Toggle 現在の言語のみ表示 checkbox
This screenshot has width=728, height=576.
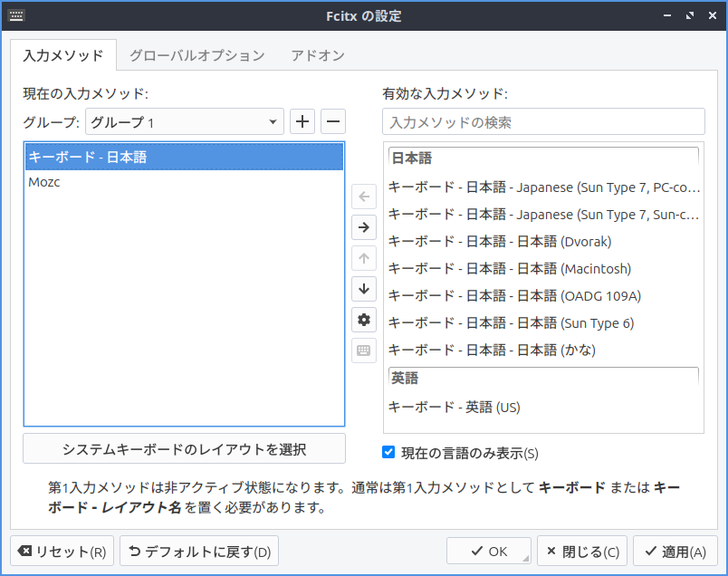click(388, 452)
